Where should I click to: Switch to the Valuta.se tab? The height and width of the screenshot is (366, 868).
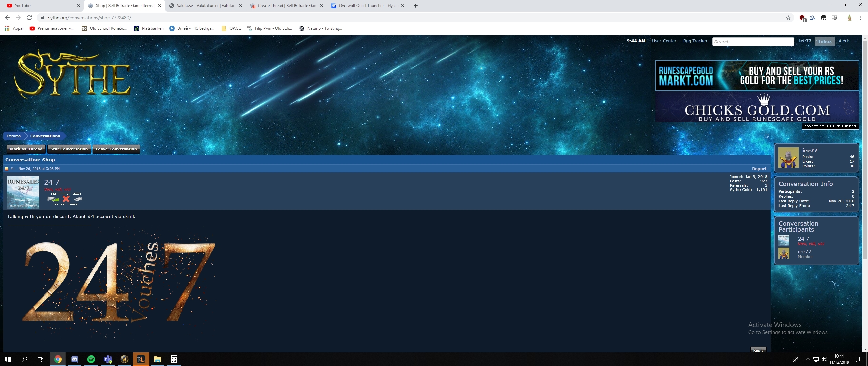pyautogui.click(x=205, y=6)
